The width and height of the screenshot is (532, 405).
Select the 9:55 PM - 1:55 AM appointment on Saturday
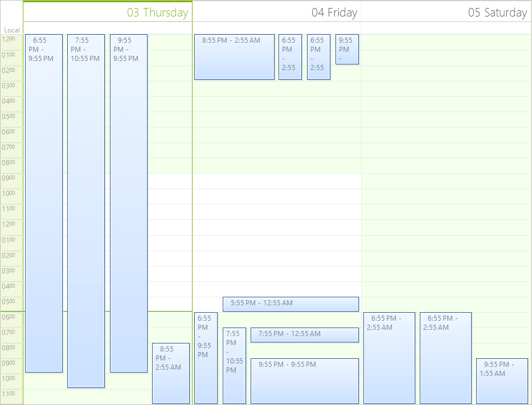pyautogui.click(x=501, y=380)
